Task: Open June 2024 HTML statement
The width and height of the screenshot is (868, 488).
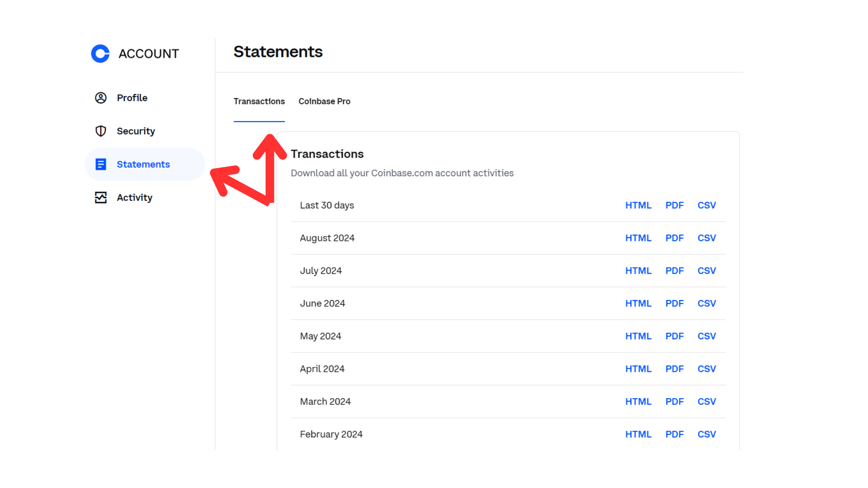Action: coord(638,304)
